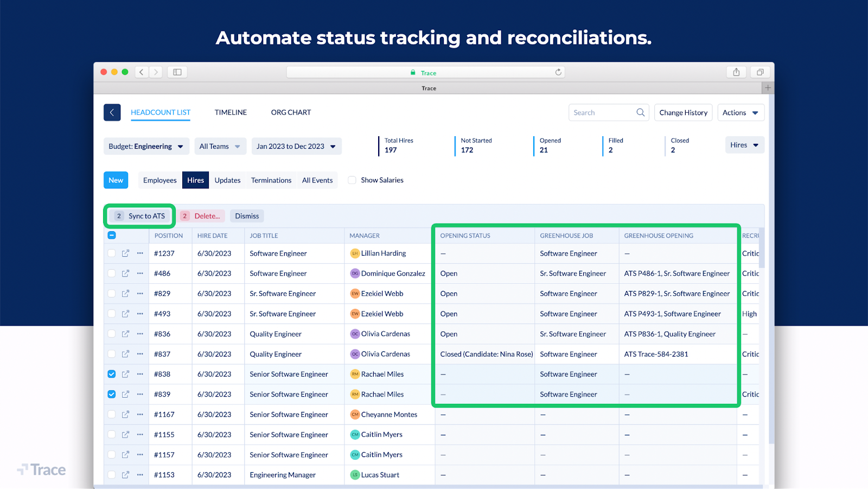Sort by the Hire Date column header
The height and width of the screenshot is (489, 868).
212,236
